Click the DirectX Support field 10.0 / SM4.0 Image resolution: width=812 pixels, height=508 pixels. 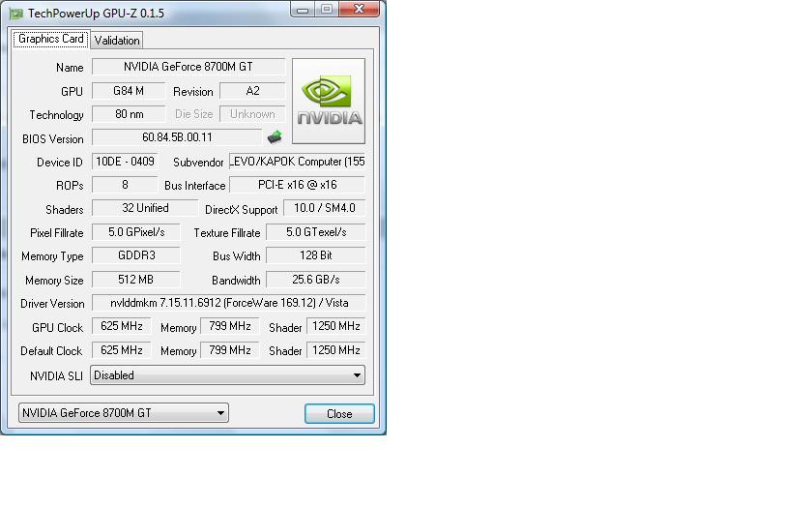(x=325, y=208)
